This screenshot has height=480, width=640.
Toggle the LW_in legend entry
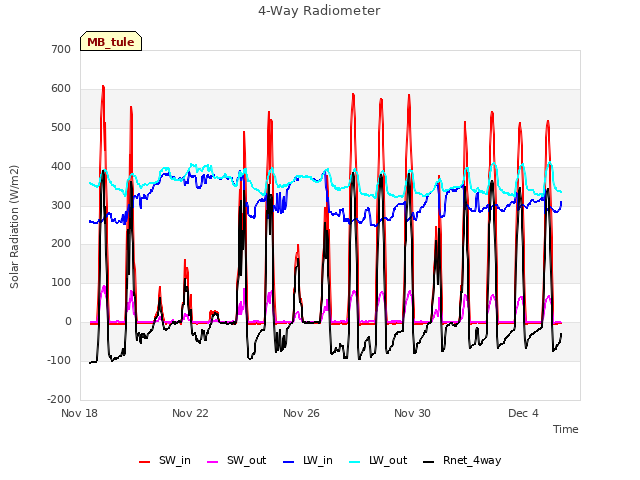308,460
